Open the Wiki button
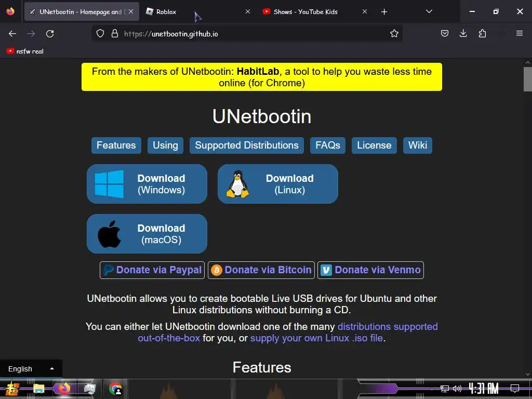The image size is (532, 399). click(x=418, y=145)
